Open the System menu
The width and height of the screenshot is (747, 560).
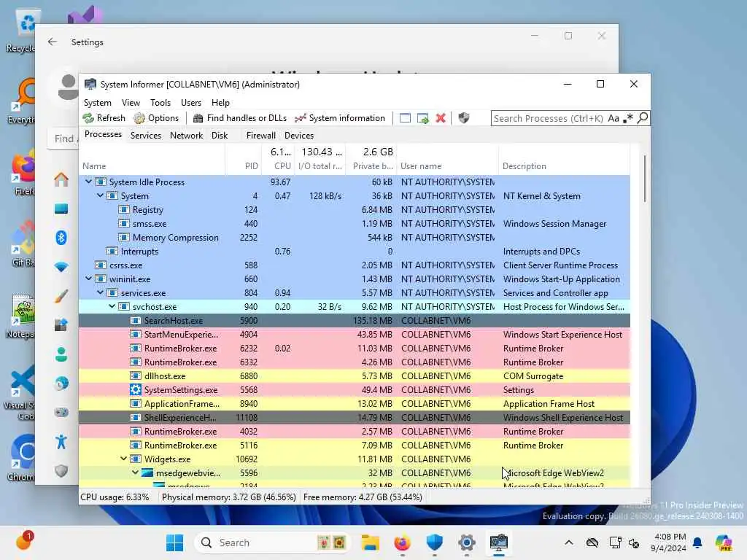point(98,103)
